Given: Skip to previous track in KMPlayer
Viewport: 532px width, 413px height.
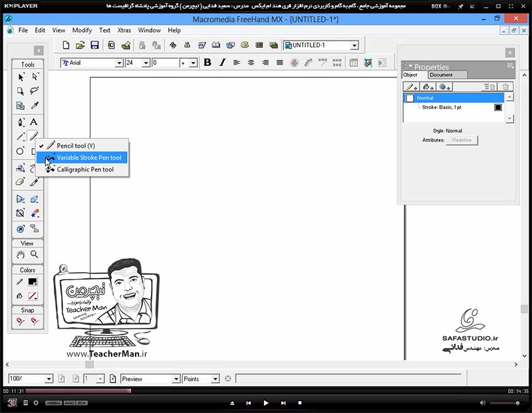Looking at the screenshot, I should (x=248, y=403).
